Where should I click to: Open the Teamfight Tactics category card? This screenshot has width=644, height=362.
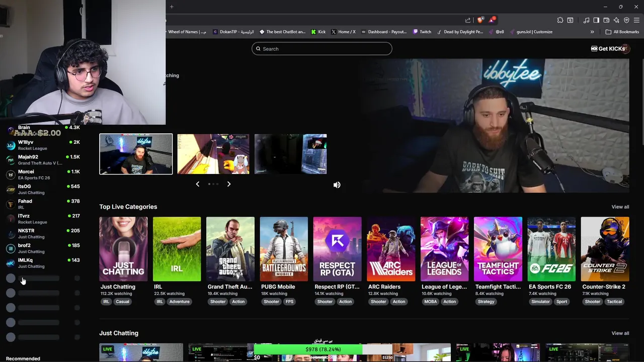click(498, 249)
